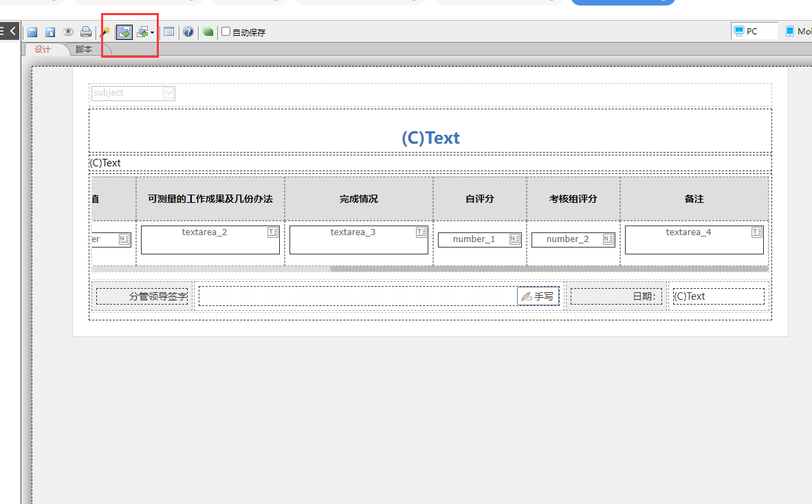Switch to the 脚本 tab

pyautogui.click(x=84, y=50)
